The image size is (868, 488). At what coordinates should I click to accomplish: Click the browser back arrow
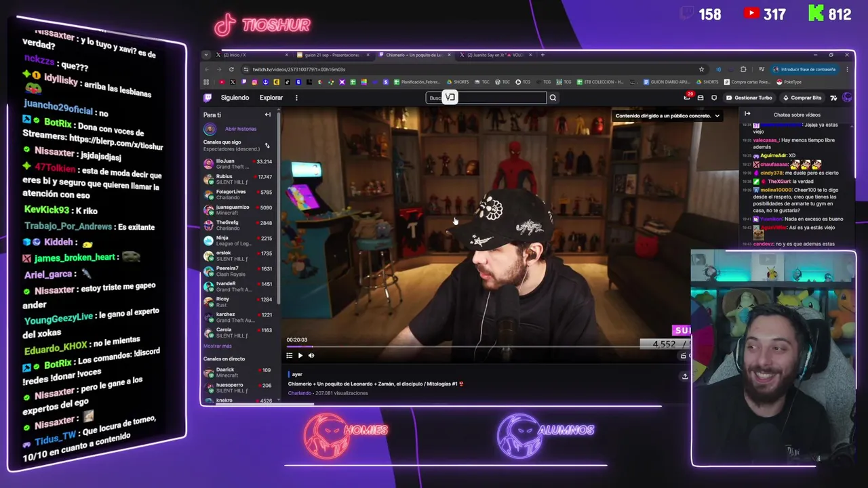[208, 69]
